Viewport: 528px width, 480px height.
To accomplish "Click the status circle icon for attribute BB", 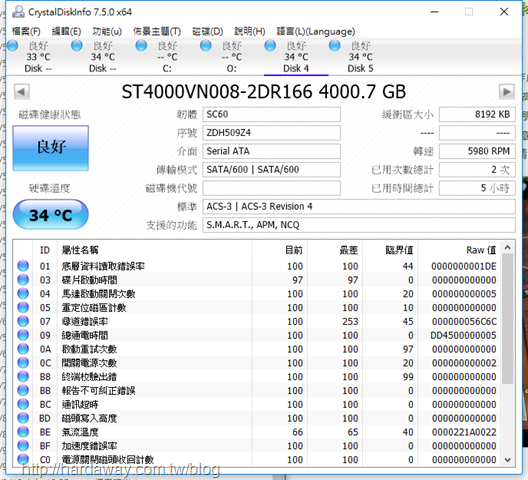I will pos(23,390).
